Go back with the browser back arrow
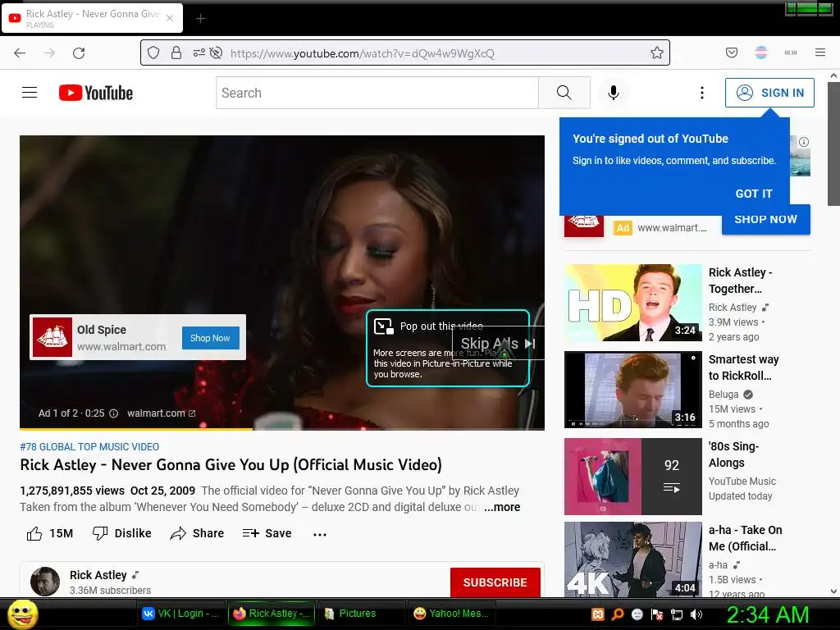 [20, 53]
